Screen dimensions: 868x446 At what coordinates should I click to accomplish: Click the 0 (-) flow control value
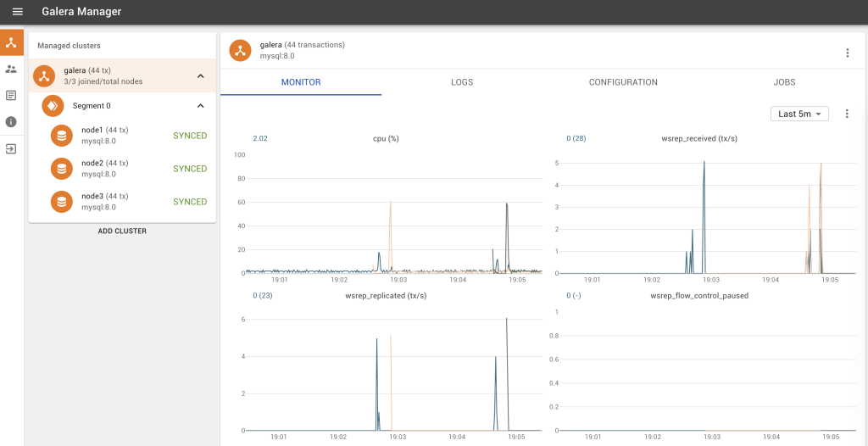pyautogui.click(x=574, y=296)
